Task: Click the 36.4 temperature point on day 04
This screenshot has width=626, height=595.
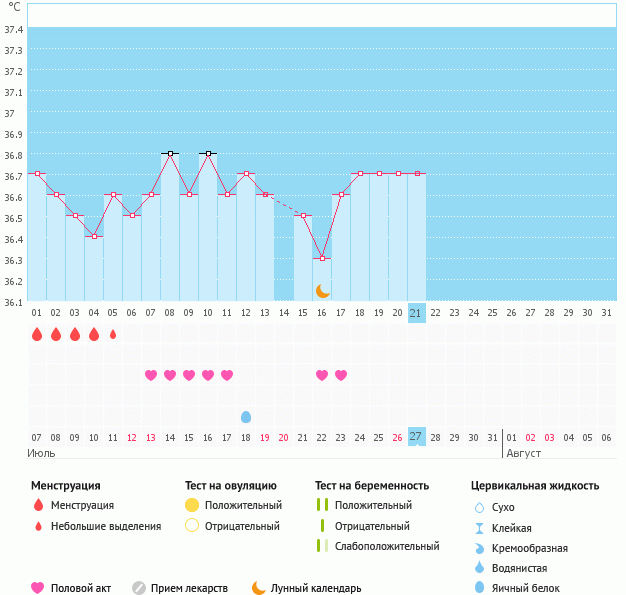Action: click(x=94, y=237)
